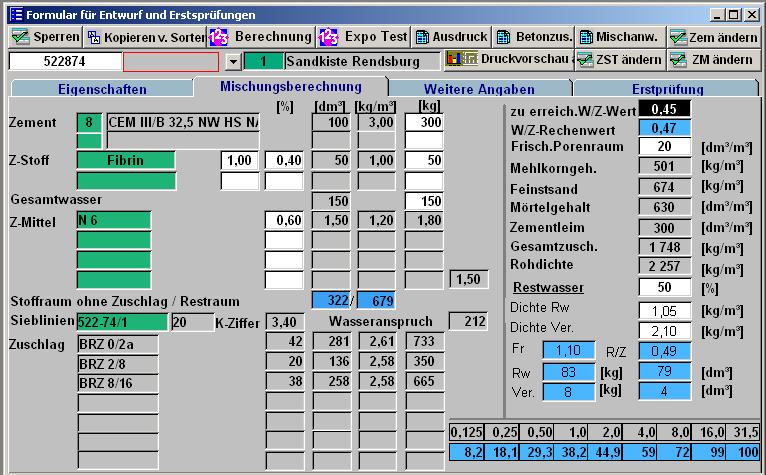Click the Sperren toolbar button
The height and width of the screenshot is (475, 766).
45,37
